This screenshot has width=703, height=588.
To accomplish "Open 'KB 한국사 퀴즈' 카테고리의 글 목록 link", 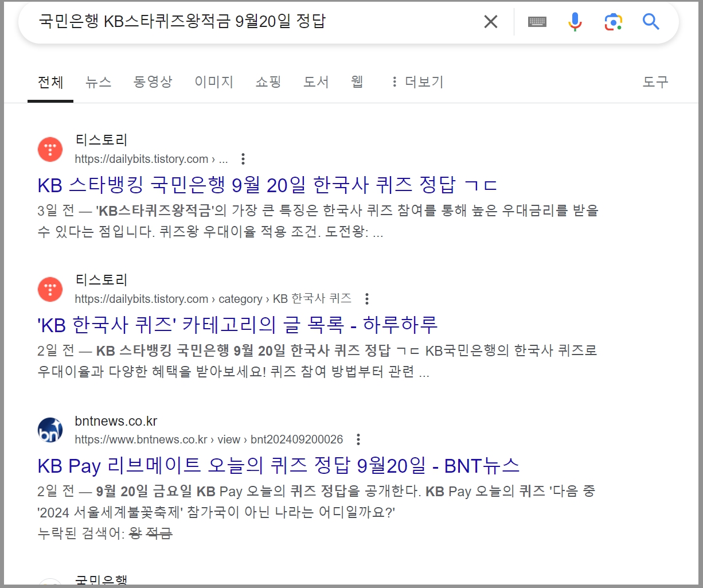I will (237, 325).
